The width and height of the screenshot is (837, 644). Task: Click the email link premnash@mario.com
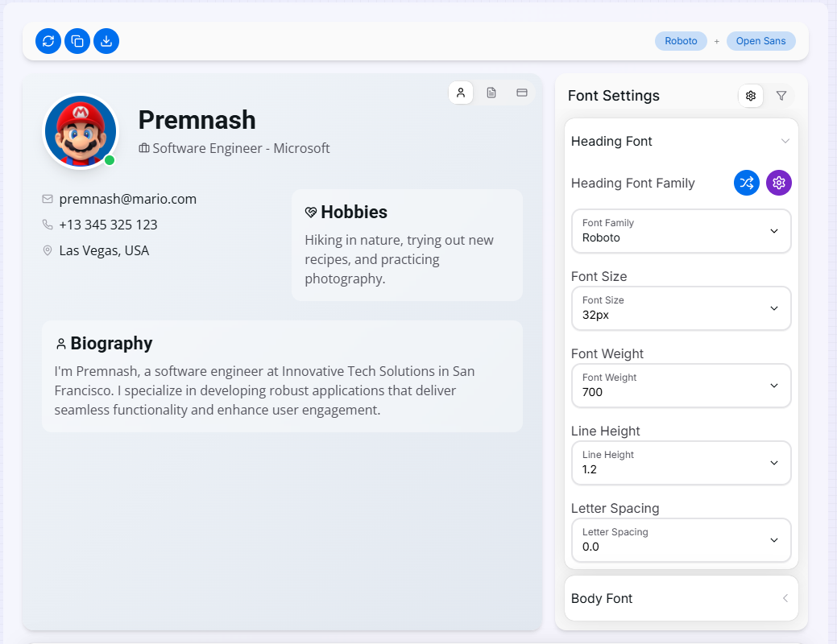(127, 198)
